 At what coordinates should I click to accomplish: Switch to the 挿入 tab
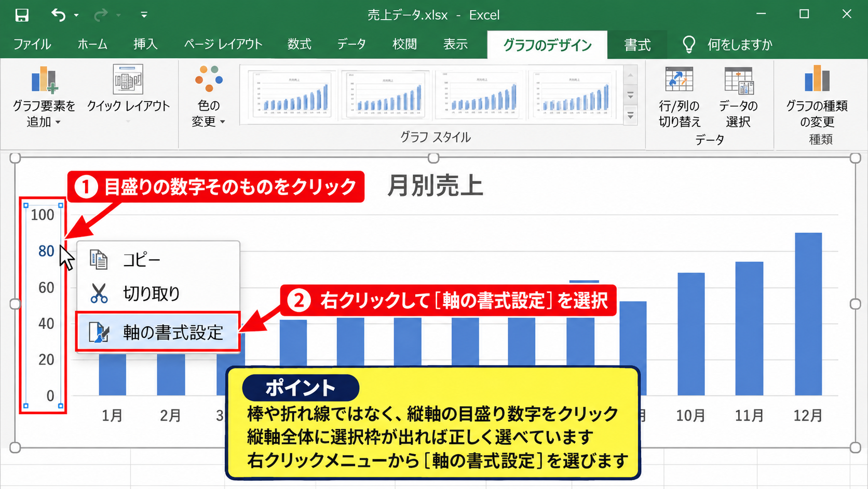tap(145, 45)
